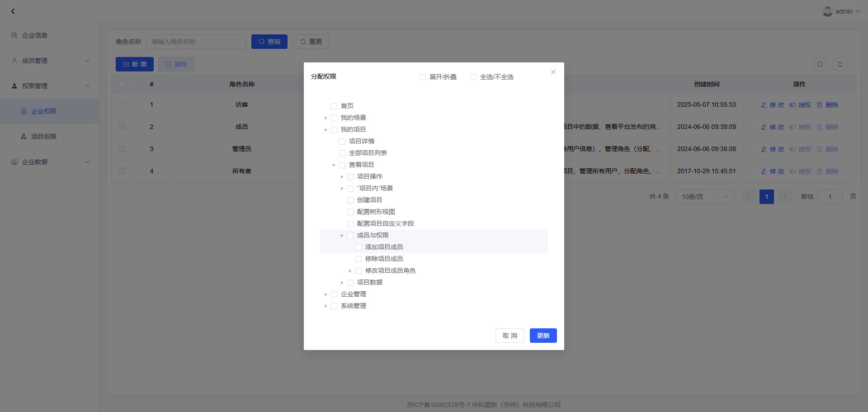Click the back arrow icon at top left
Screen dimensions: 868x412
pos(13,11)
